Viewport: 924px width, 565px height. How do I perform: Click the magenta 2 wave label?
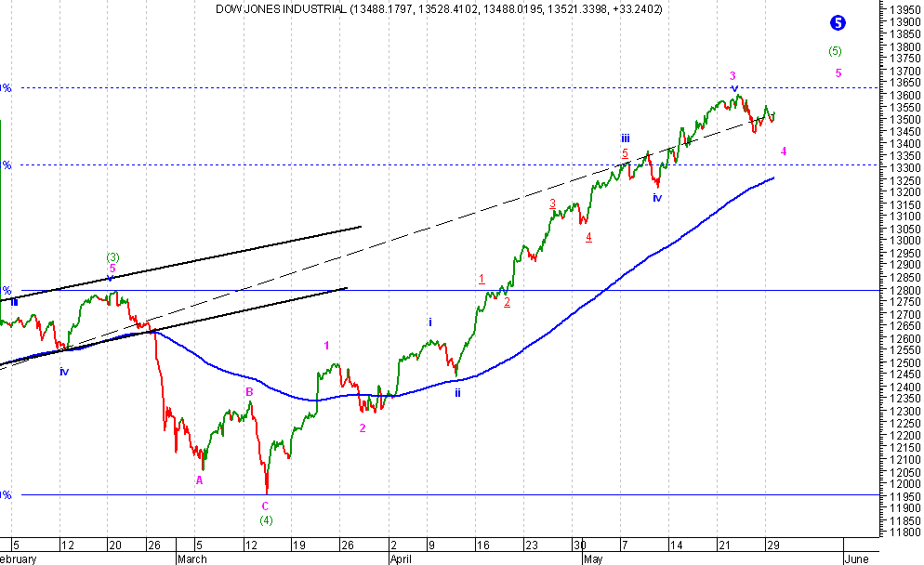pyautogui.click(x=363, y=428)
